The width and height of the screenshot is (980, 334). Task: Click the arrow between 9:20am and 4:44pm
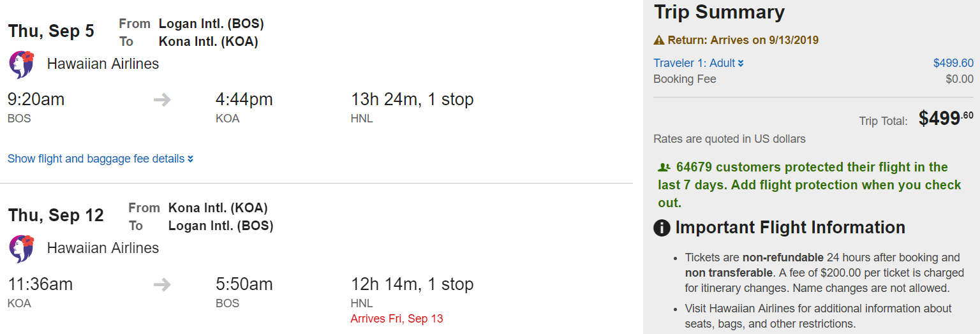(162, 100)
